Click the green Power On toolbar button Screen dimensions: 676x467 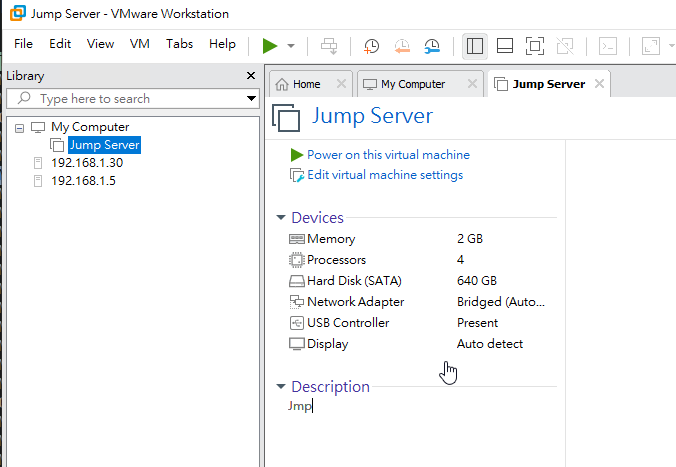click(270, 46)
